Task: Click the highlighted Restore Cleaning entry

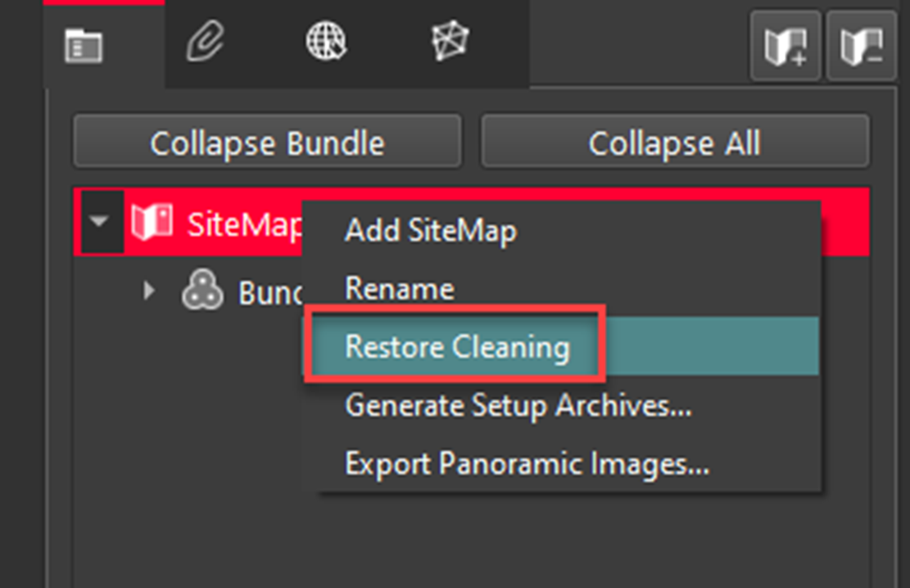Action: pos(455,346)
